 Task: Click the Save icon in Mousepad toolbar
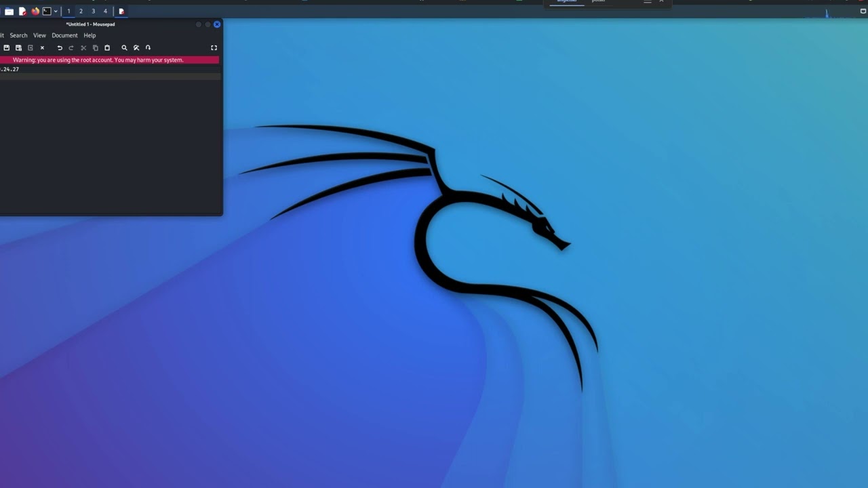[x=7, y=48]
